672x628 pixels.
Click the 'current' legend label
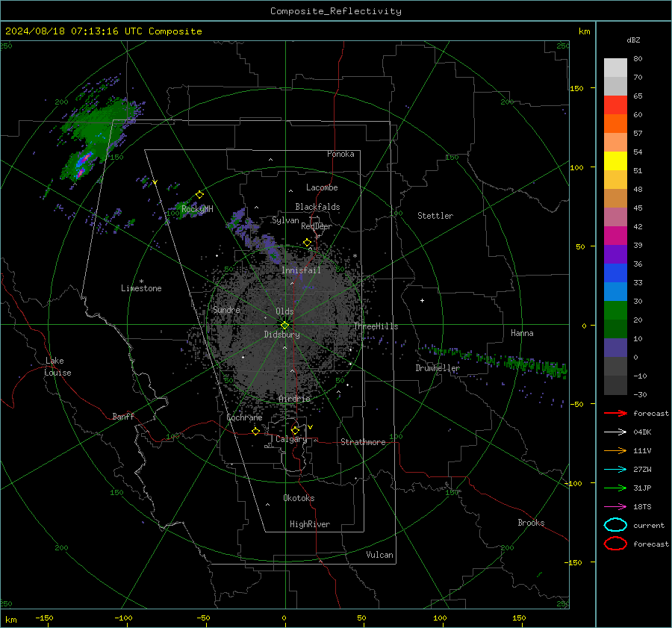[649, 525]
